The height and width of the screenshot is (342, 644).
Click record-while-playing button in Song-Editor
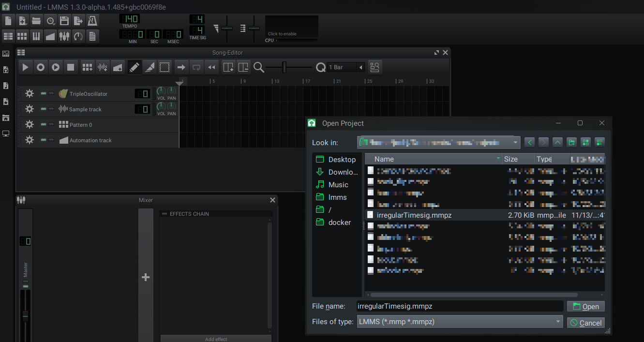pyautogui.click(x=56, y=67)
